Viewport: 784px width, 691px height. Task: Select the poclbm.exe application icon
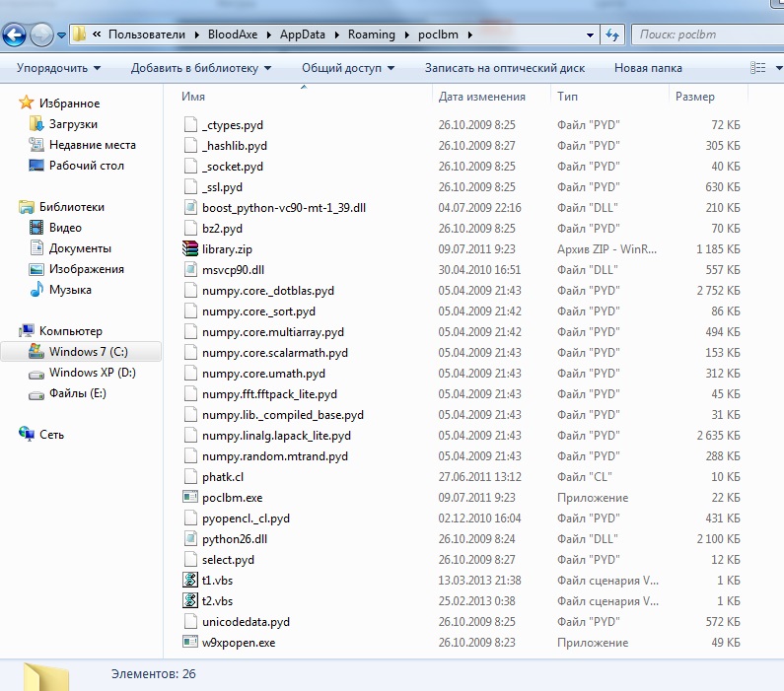tap(190, 497)
